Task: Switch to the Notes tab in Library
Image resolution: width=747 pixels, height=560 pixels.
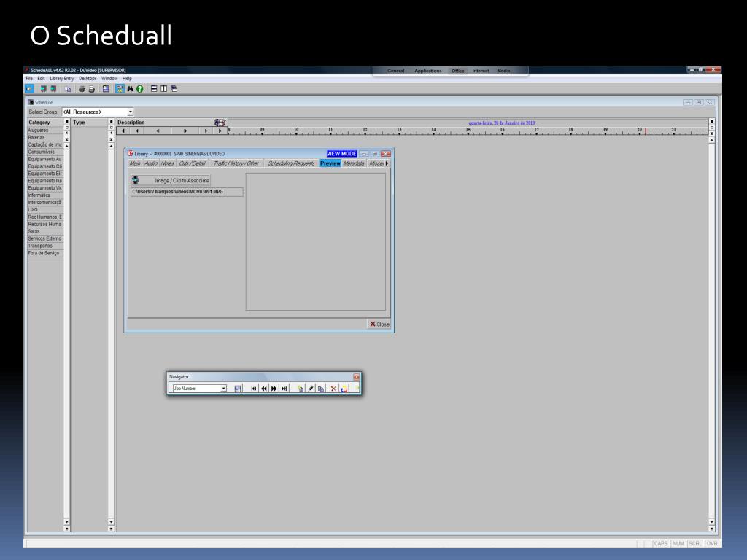Action: pyautogui.click(x=167, y=163)
